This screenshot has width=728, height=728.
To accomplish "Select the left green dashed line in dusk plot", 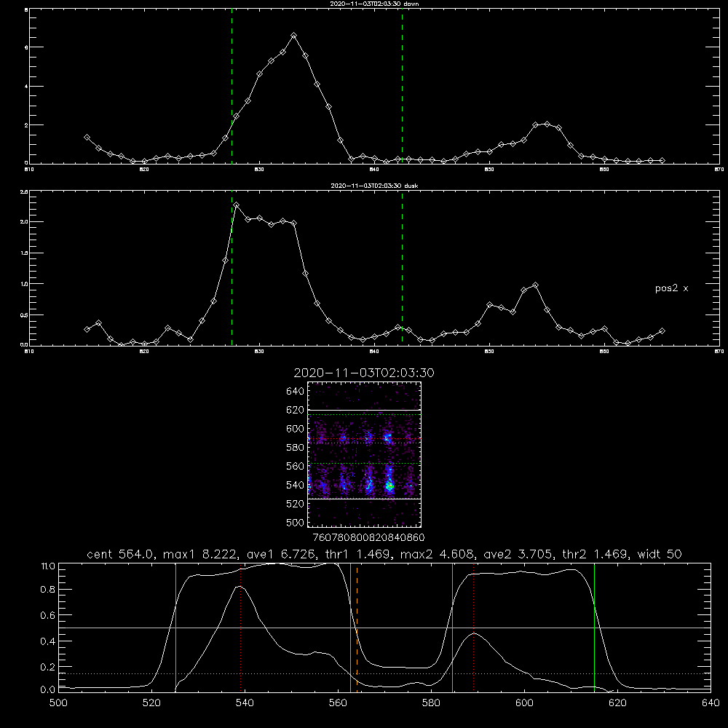I will (x=232, y=268).
